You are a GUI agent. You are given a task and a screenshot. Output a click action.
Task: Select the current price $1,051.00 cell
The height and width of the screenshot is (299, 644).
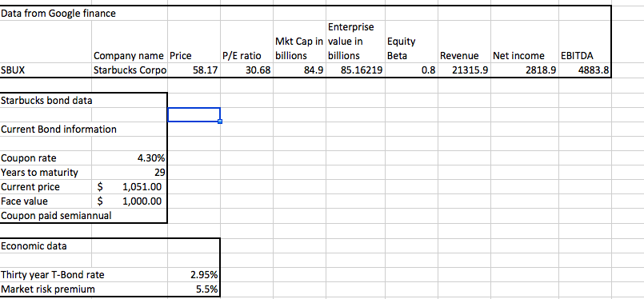point(130,187)
